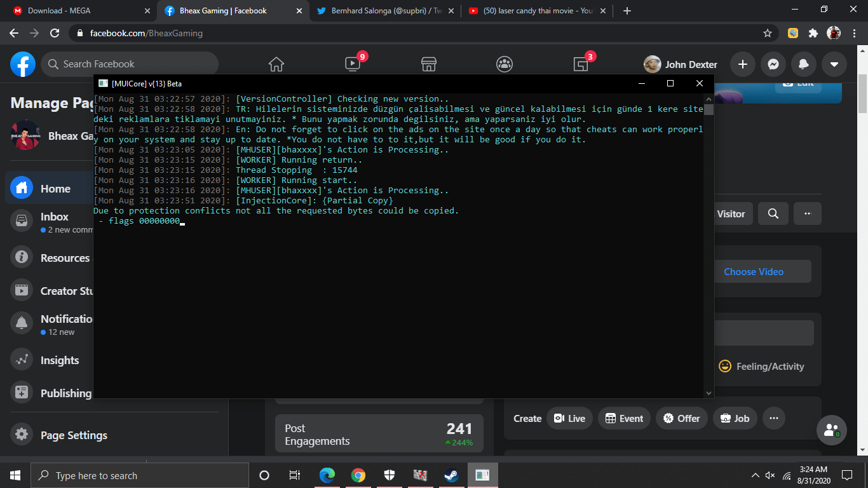Start a Live video
The image size is (868, 488).
tap(569, 418)
